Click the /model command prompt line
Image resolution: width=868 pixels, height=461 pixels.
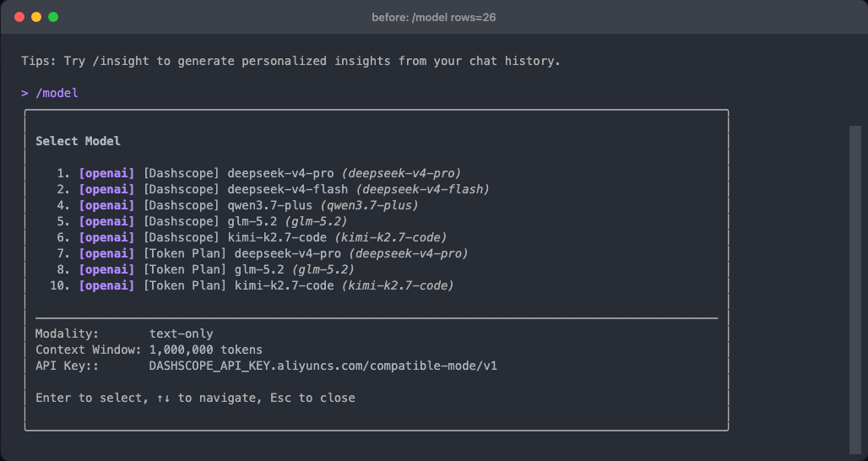point(50,93)
